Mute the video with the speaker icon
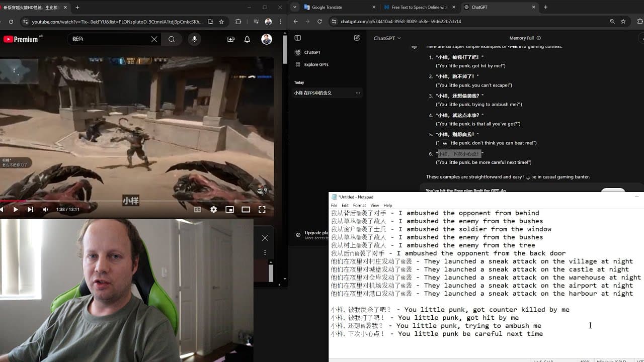This screenshot has height=362, width=644. [45, 210]
